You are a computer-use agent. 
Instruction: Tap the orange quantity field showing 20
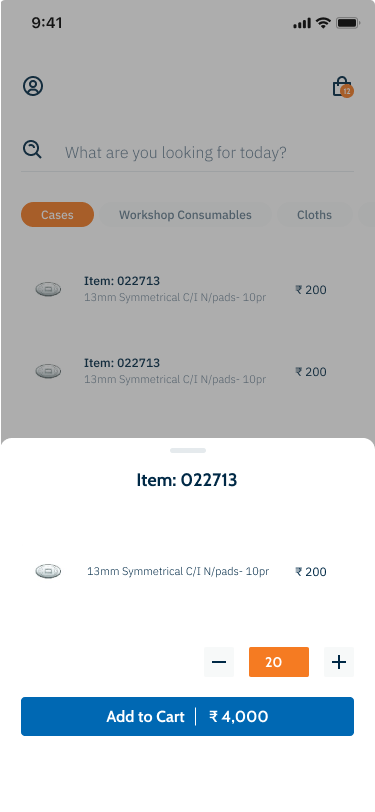coord(279,662)
